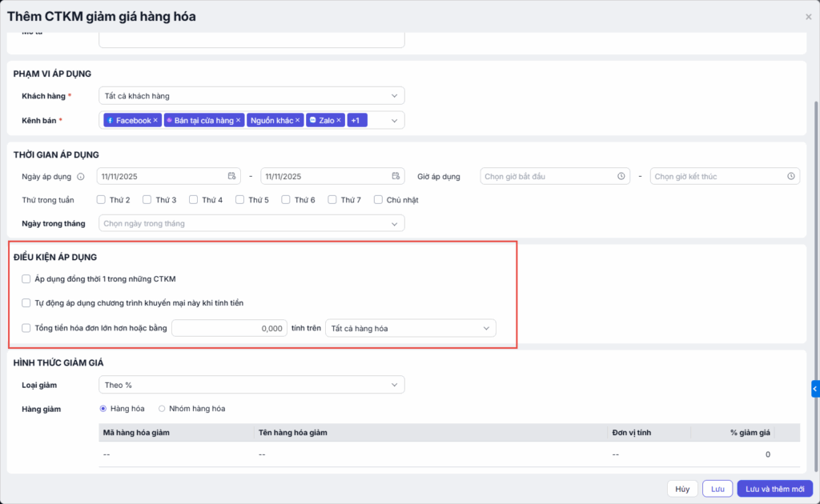Click the blue side panel arrow tab

click(x=814, y=389)
